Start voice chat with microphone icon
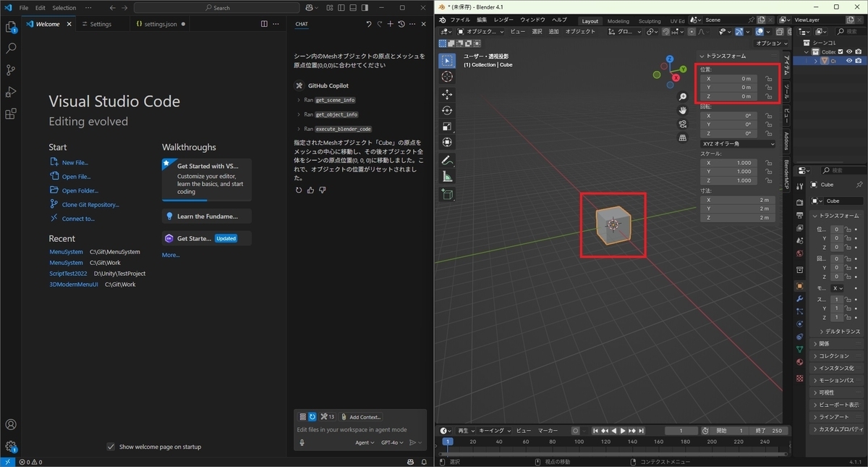 click(302, 442)
